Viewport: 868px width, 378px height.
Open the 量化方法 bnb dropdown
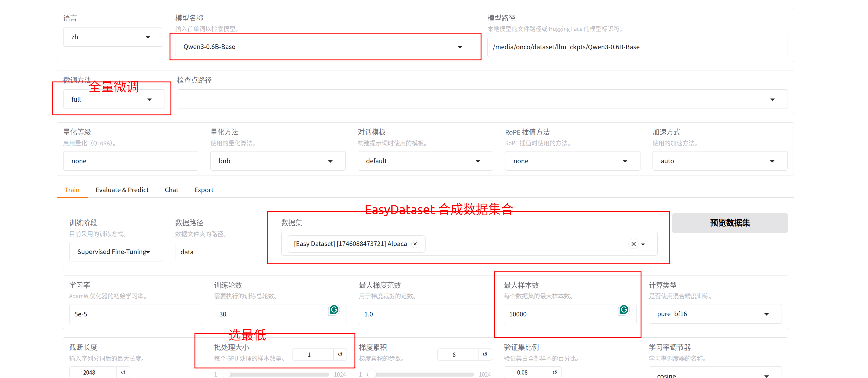tap(278, 161)
